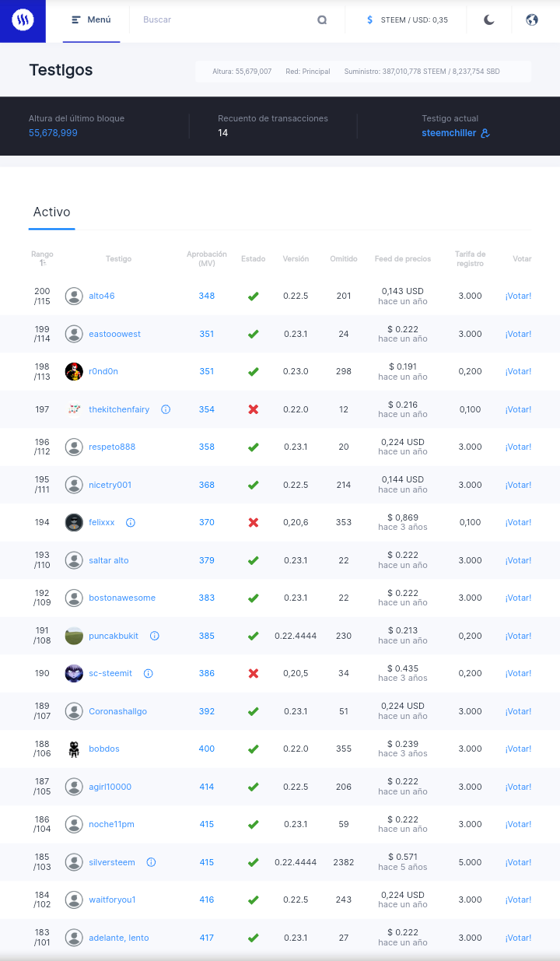The width and height of the screenshot is (560, 961).
Task: Click the search magnifier icon
Action: click(322, 20)
